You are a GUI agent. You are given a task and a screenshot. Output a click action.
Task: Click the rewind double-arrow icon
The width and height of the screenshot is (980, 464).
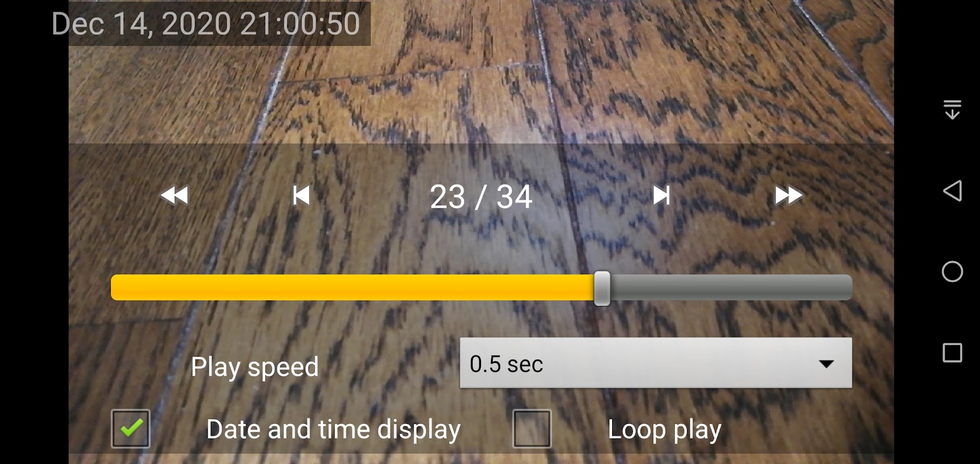pos(174,195)
